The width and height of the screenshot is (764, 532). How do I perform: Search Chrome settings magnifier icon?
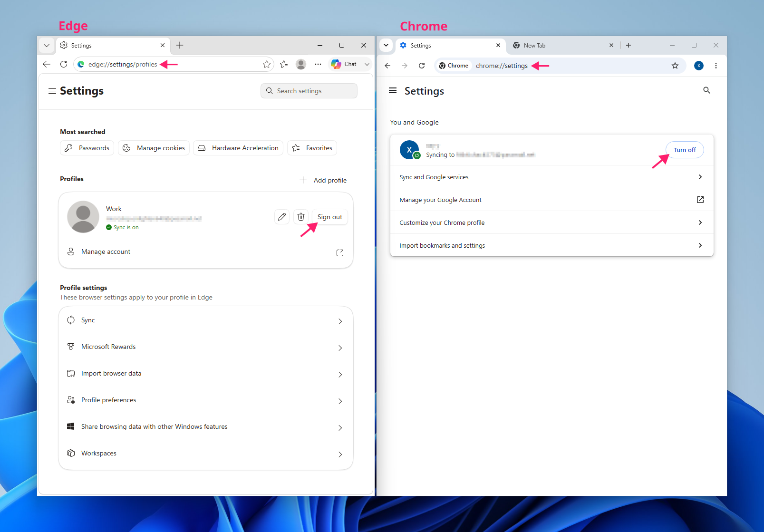(707, 90)
